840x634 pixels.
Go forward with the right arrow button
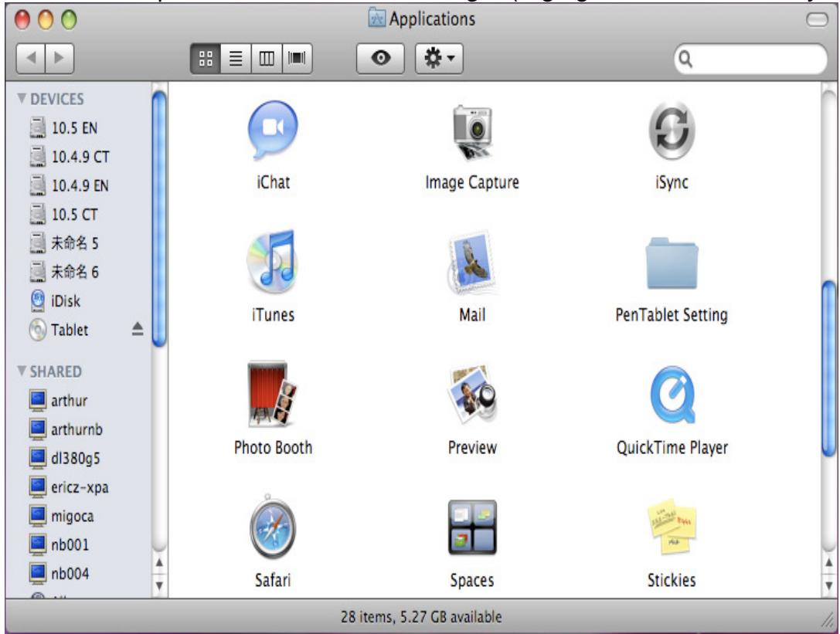[60, 58]
